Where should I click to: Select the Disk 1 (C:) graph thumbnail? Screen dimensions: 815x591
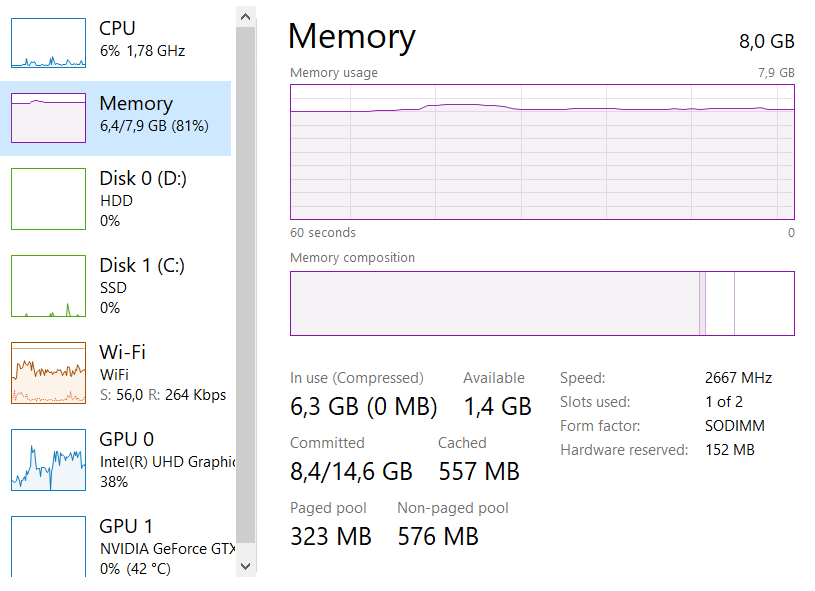click(x=48, y=286)
